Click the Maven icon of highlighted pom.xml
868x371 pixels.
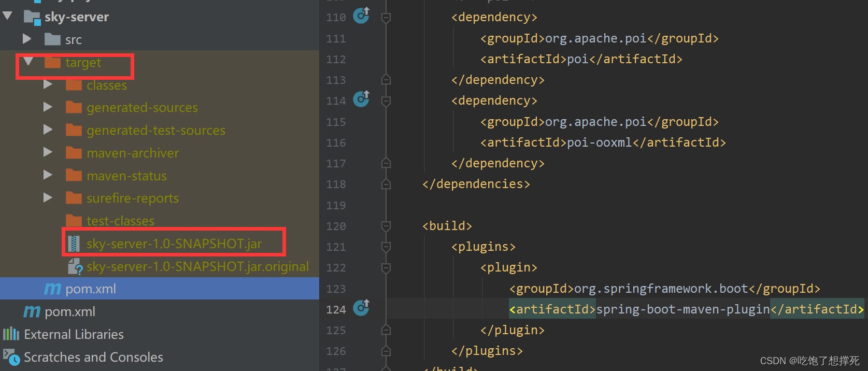[x=52, y=289]
